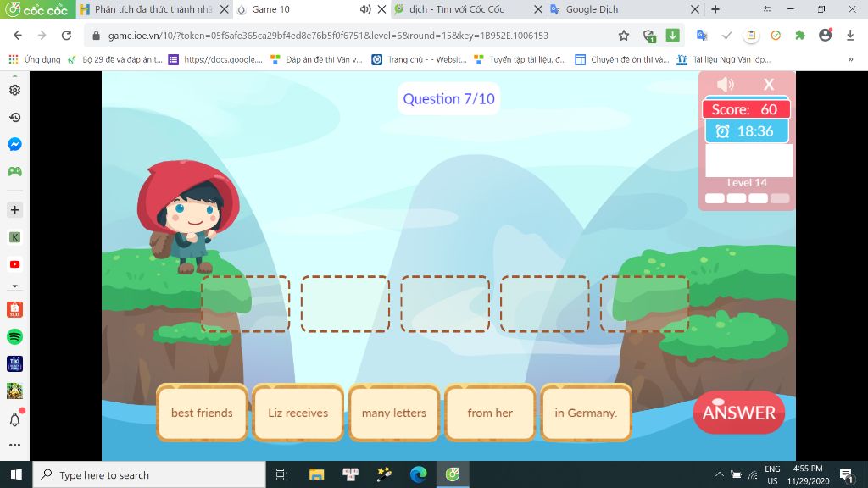The image size is (868, 488).
Task: Open YouTube from the sidebar
Action: (15, 264)
